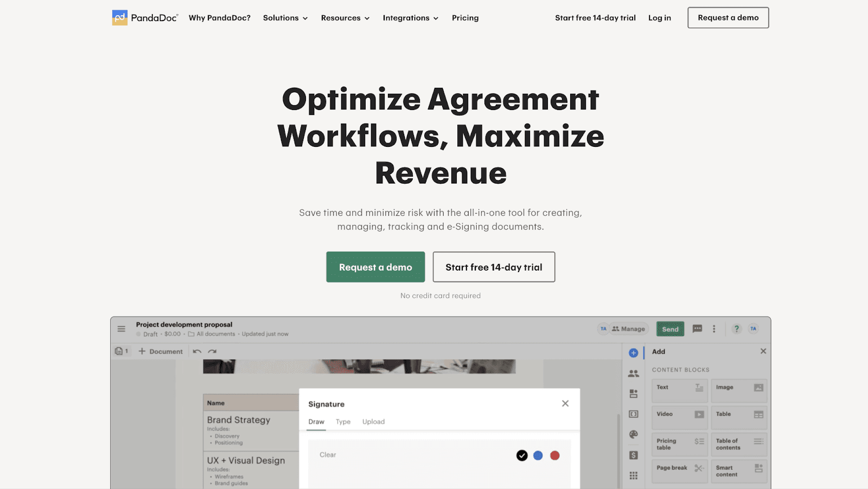This screenshot has width=868, height=489.
Task: Click the add Document button
Action: (x=161, y=351)
